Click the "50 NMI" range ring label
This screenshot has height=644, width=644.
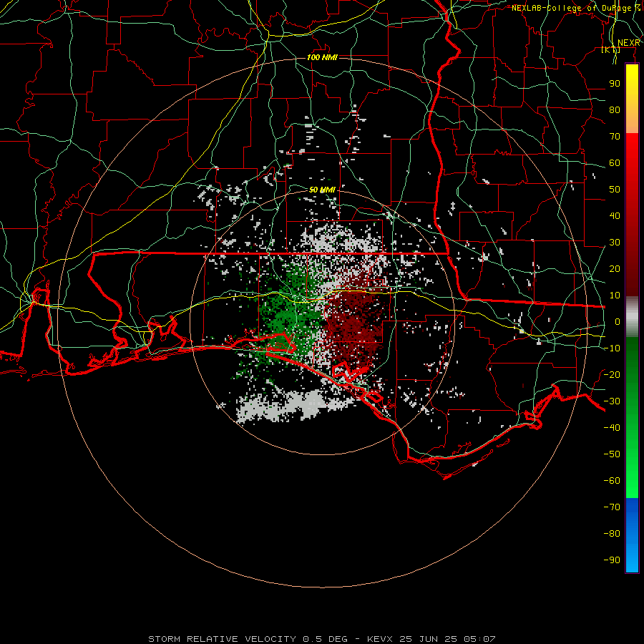[x=322, y=190]
